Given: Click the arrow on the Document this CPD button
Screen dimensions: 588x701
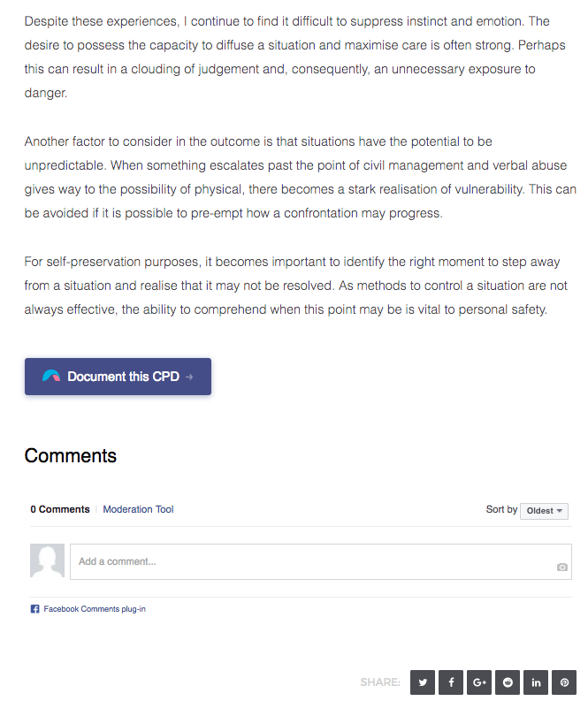Looking at the screenshot, I should tap(189, 377).
